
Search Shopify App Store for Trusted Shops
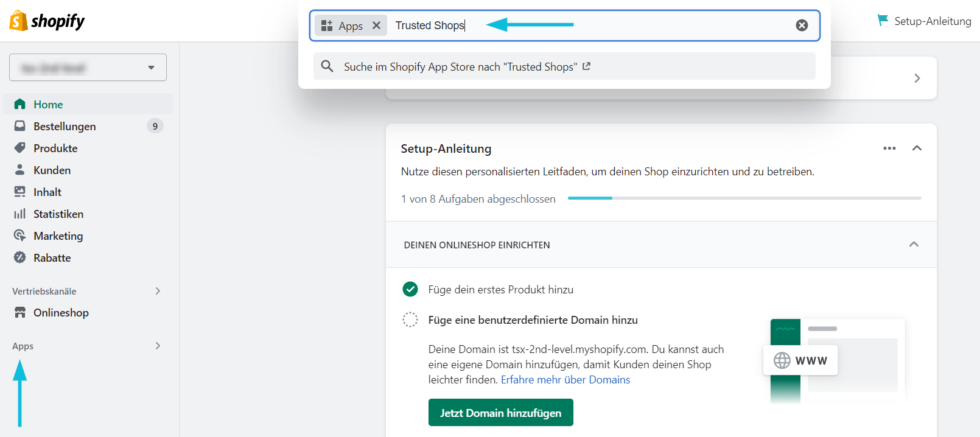[x=564, y=66]
